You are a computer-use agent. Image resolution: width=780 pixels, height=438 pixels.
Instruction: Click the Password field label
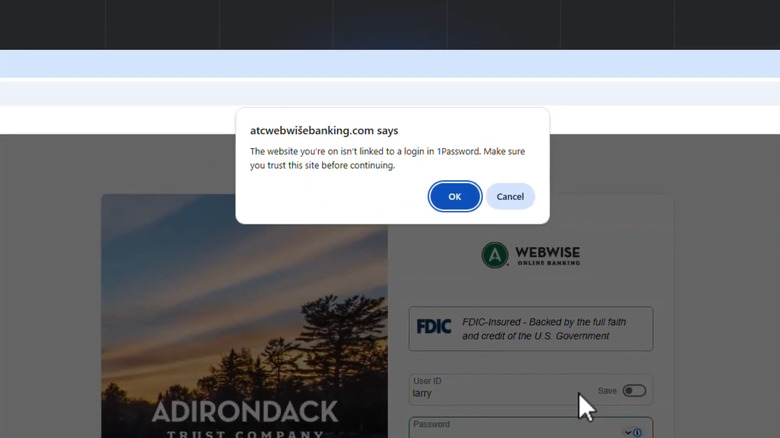tap(431, 424)
